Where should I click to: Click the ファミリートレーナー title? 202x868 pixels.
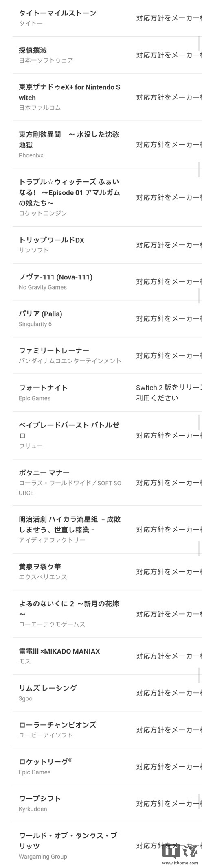[54, 351]
